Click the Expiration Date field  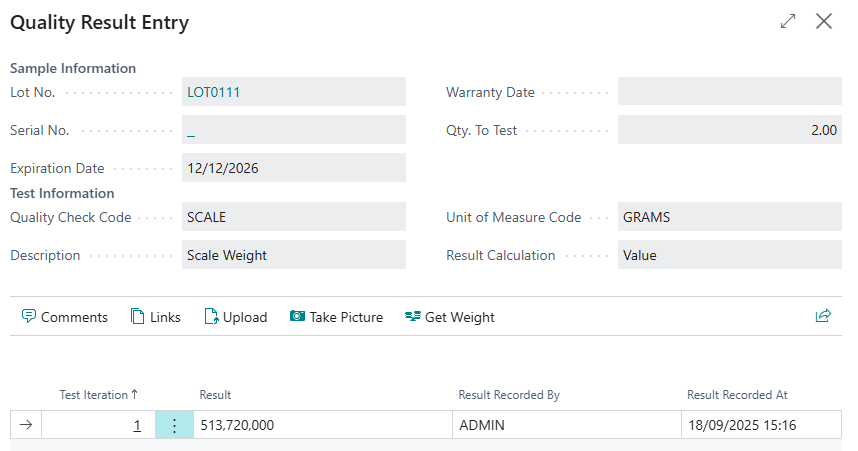(293, 168)
